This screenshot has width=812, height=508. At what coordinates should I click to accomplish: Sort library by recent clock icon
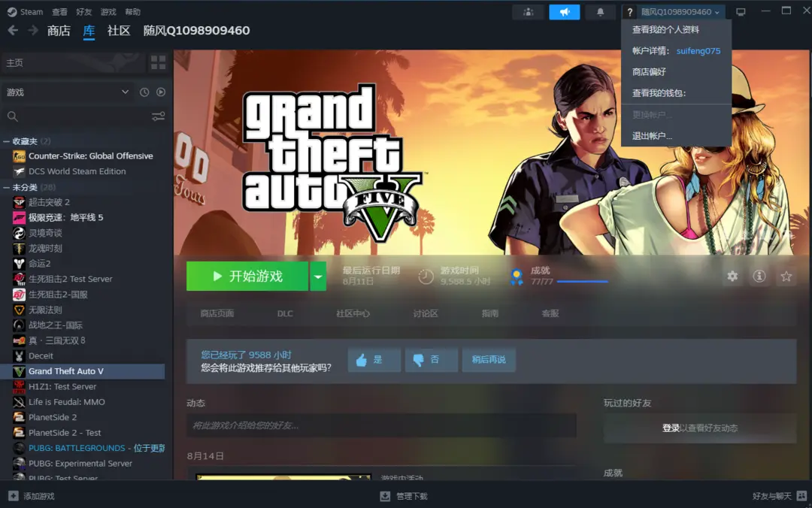pyautogui.click(x=144, y=92)
